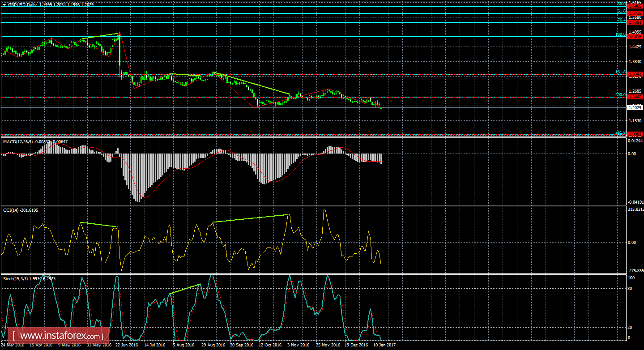Click the 19 Dec 2016 date on time axis

356,345
